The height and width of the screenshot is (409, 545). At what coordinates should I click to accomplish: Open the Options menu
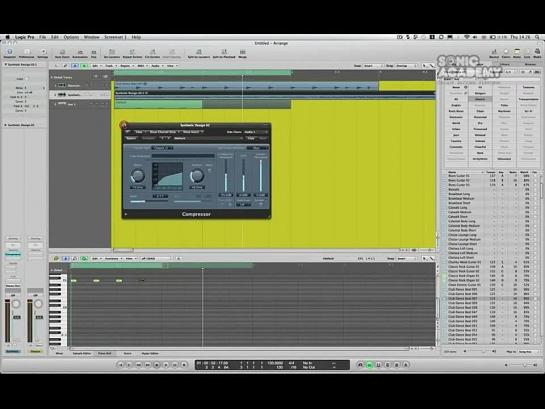(x=71, y=37)
